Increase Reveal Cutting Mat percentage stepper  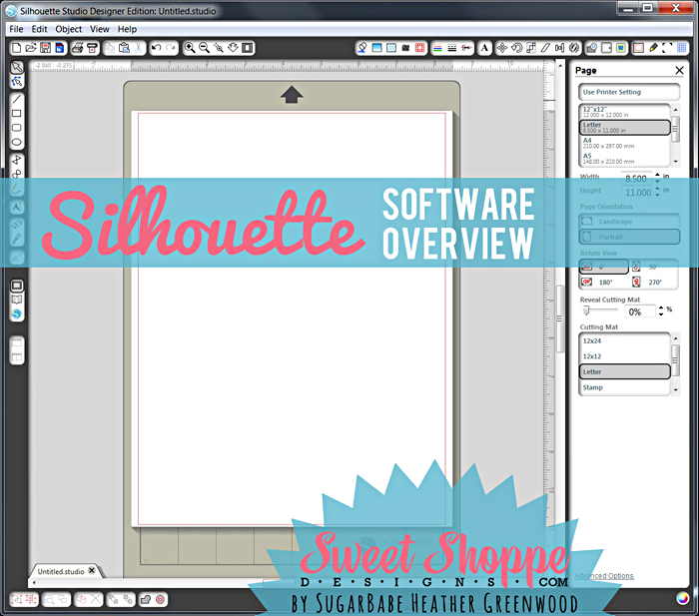661,308
